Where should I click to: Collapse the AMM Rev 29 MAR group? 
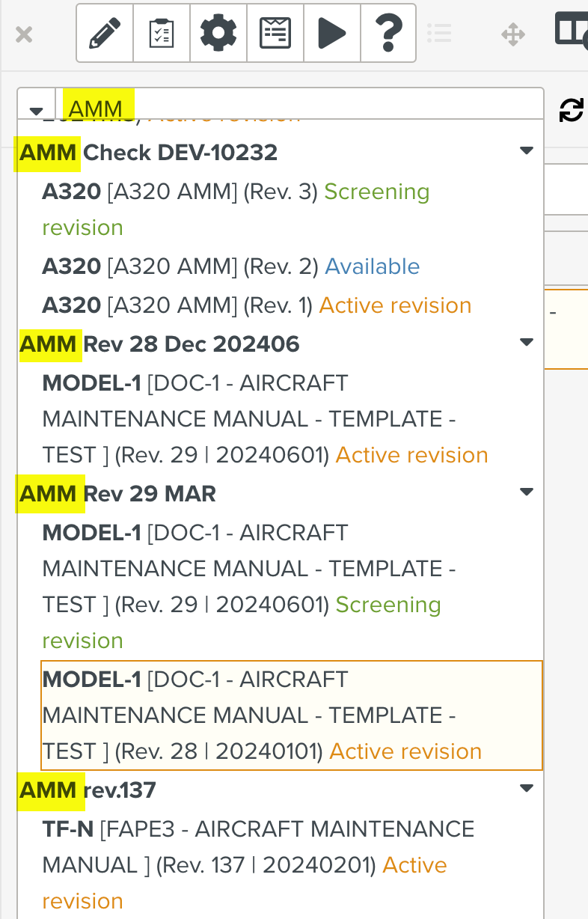527,492
